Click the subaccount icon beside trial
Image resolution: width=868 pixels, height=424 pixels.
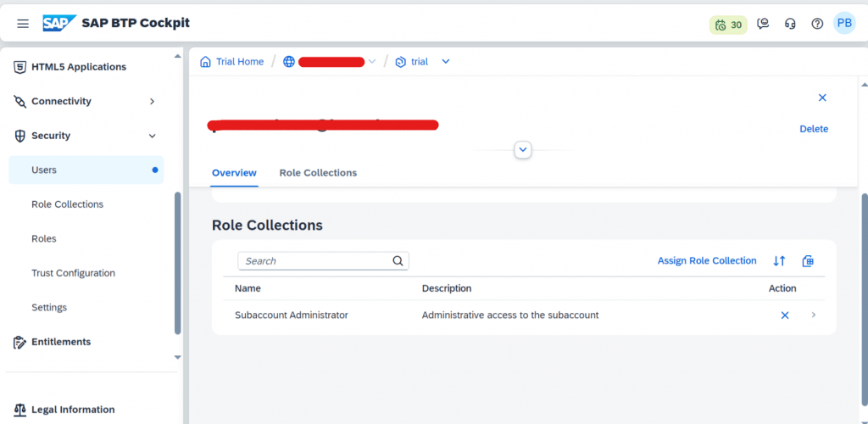coord(400,62)
